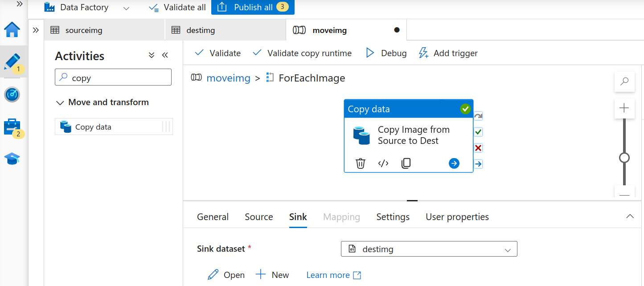Click Add trigger
Viewport: 644px width, 286px height.
448,53
